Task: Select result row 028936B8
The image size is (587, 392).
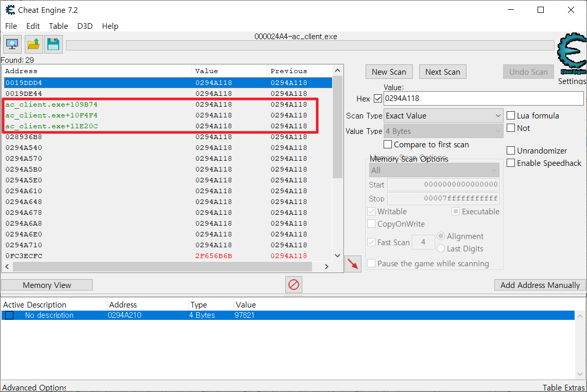Action: tap(168, 137)
